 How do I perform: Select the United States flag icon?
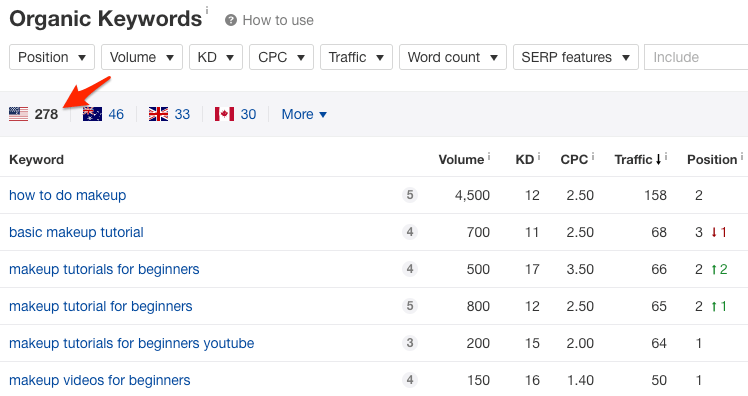coord(19,114)
